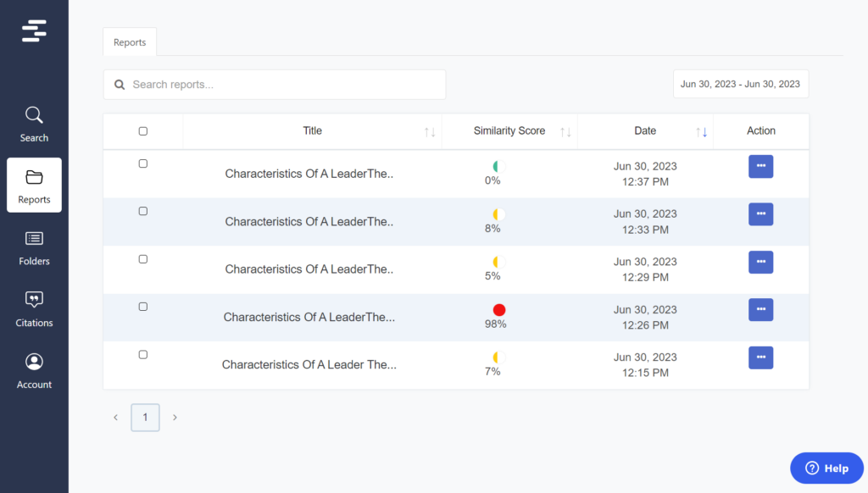The width and height of the screenshot is (868, 493).
Task: Sort by Similarity Score column
Action: tap(565, 130)
